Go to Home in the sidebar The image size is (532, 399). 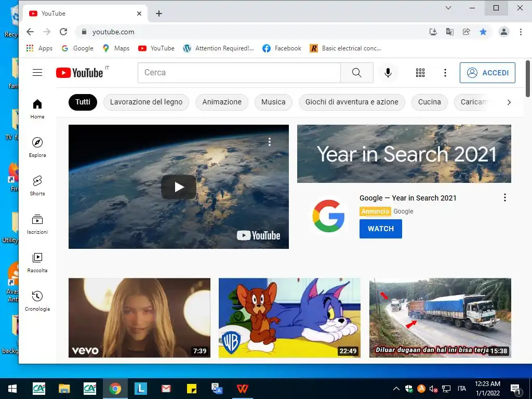coord(37,109)
